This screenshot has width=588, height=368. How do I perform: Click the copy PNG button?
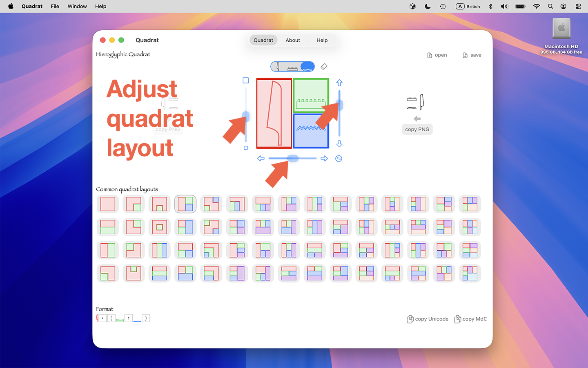(x=417, y=129)
